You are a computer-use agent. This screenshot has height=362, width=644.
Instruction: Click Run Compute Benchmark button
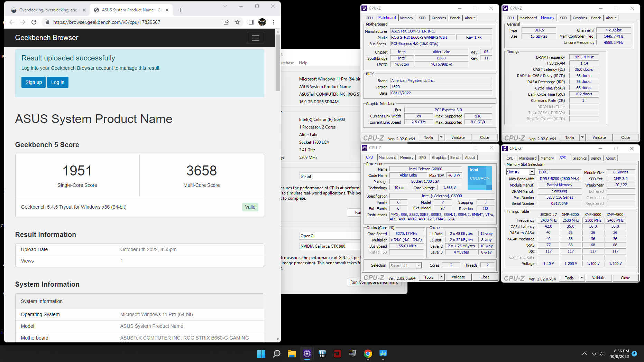[x=374, y=282]
